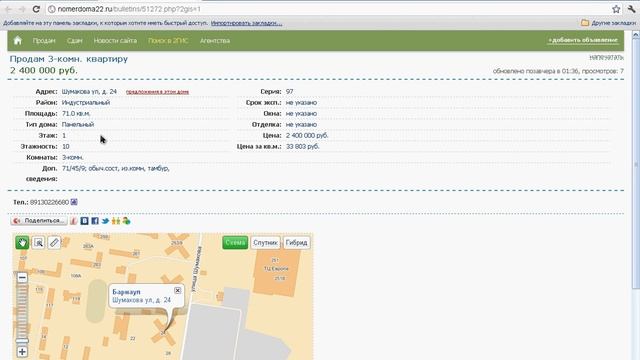Image resolution: width=640 pixels, height=360 pixels.
Task: Zoom in the map with plus button
Action: tap(22, 352)
